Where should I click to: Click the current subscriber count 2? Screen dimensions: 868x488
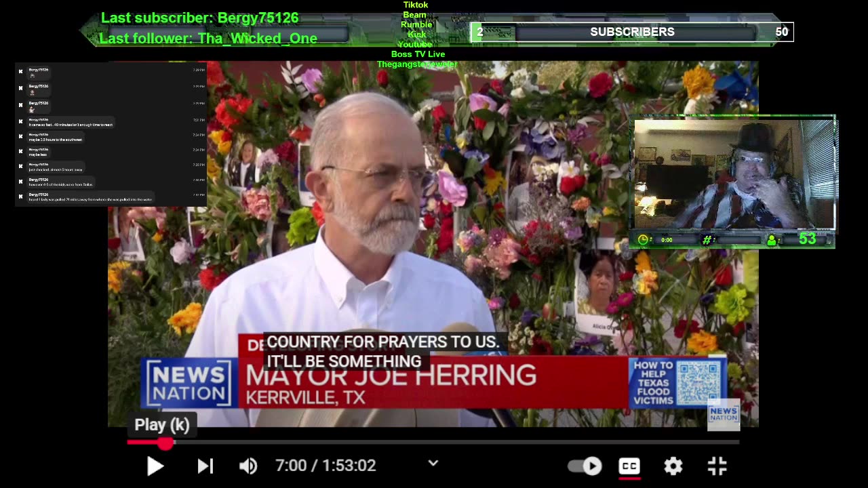click(x=479, y=32)
